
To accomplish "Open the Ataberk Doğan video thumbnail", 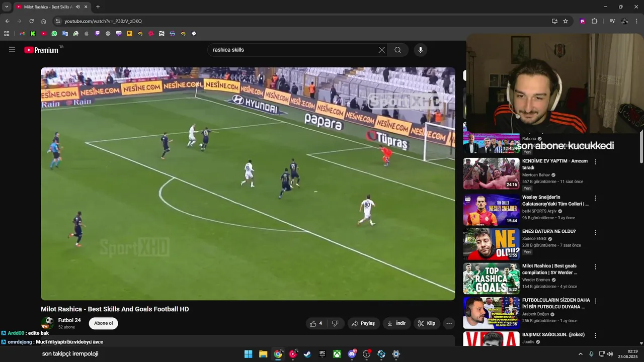I will click(491, 312).
